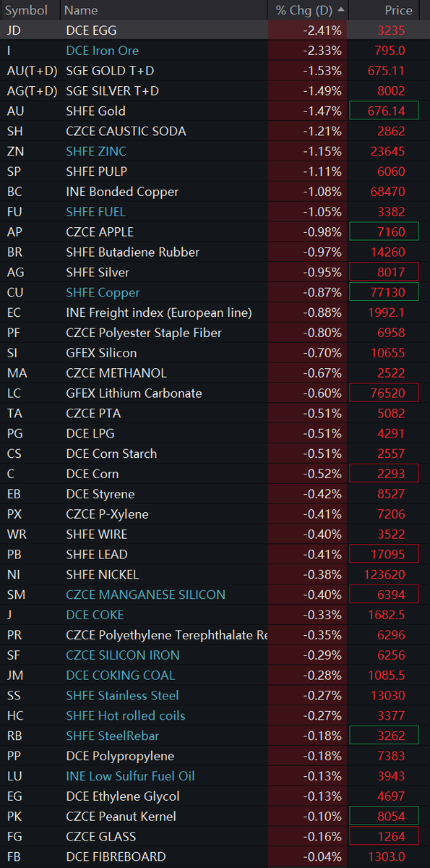Click CZCE APPLE price 7160
This screenshot has width=430, height=868.
tap(384, 232)
